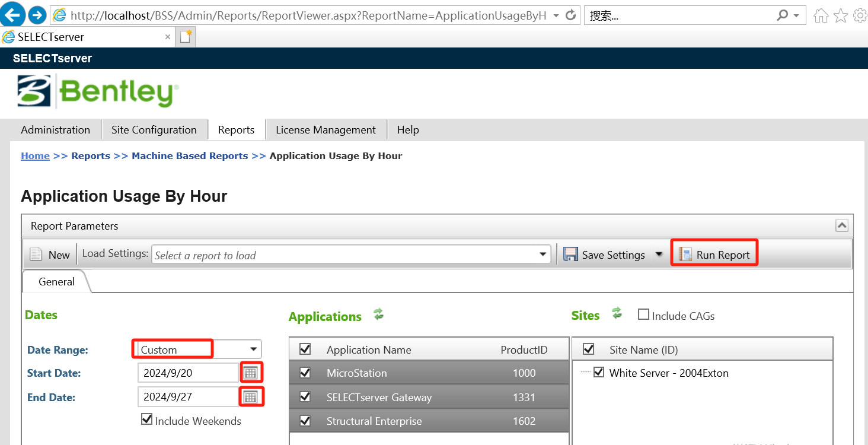The image size is (868, 445).
Task: Open the License Management menu
Action: pyautogui.click(x=325, y=130)
